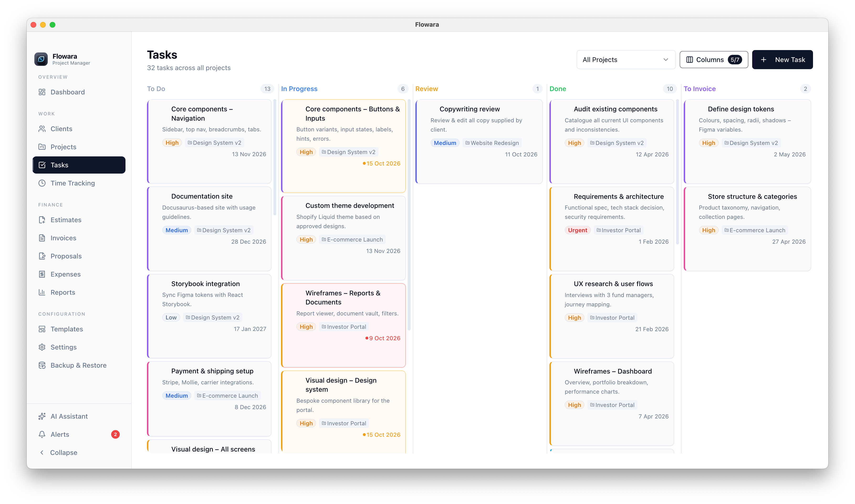Image resolution: width=855 pixels, height=504 pixels.
Task: Click the To Do column scrollbar
Action: tap(275, 157)
